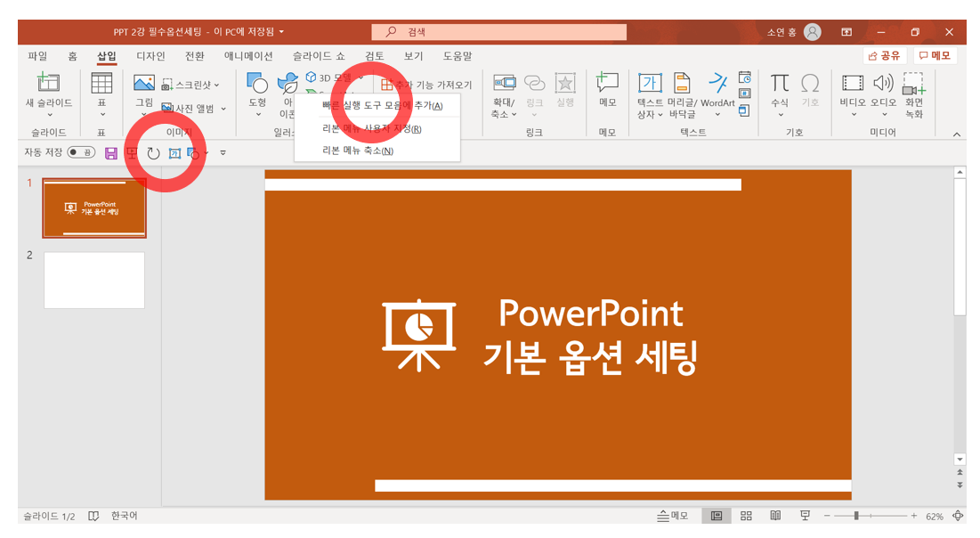Click the WordArt icon
980x538 pixels.
coord(717,83)
